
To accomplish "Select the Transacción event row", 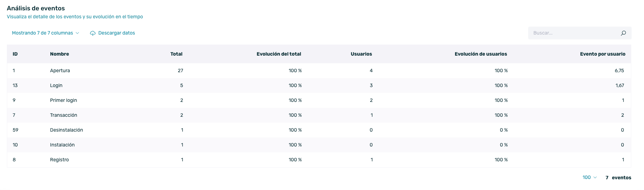I will (319, 115).
